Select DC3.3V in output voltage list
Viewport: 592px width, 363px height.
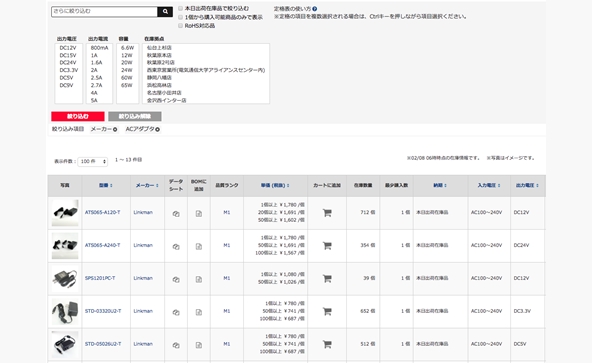point(69,70)
